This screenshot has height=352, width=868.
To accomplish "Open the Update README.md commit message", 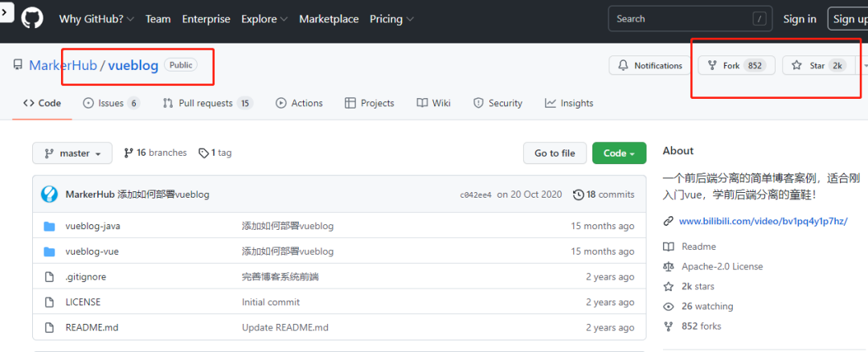I will click(285, 328).
